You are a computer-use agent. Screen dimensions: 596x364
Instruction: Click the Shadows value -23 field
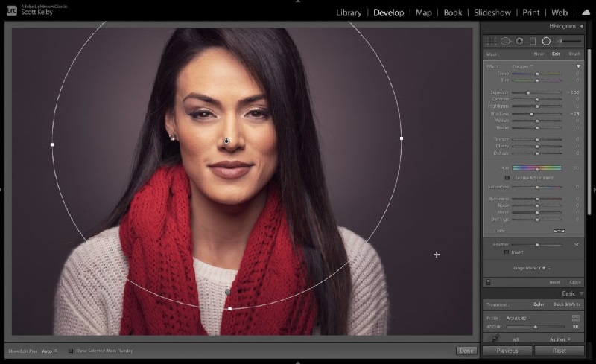pyautogui.click(x=574, y=114)
